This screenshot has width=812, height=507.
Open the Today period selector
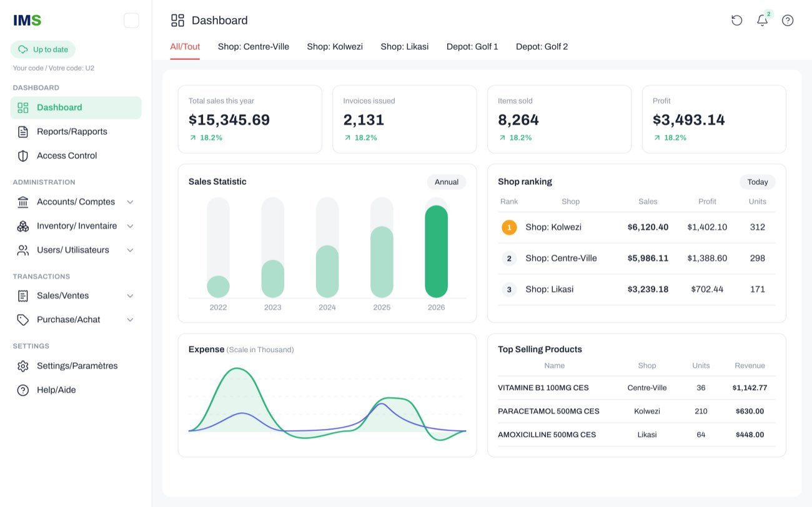click(758, 182)
